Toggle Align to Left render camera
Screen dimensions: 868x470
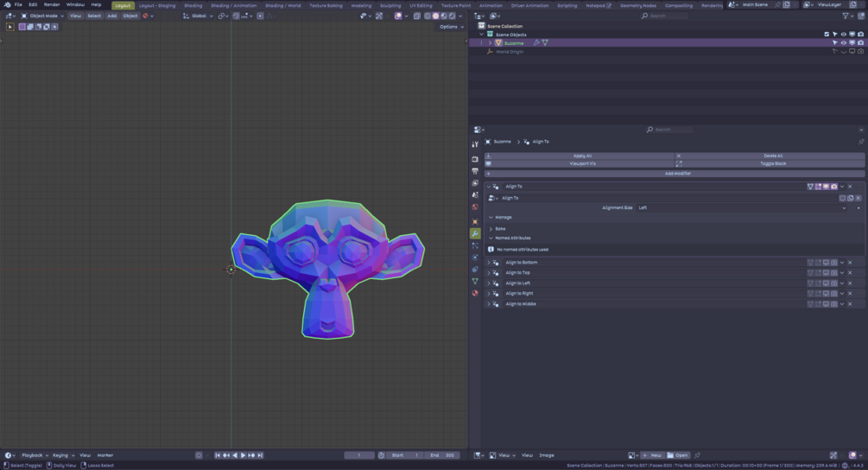point(834,283)
